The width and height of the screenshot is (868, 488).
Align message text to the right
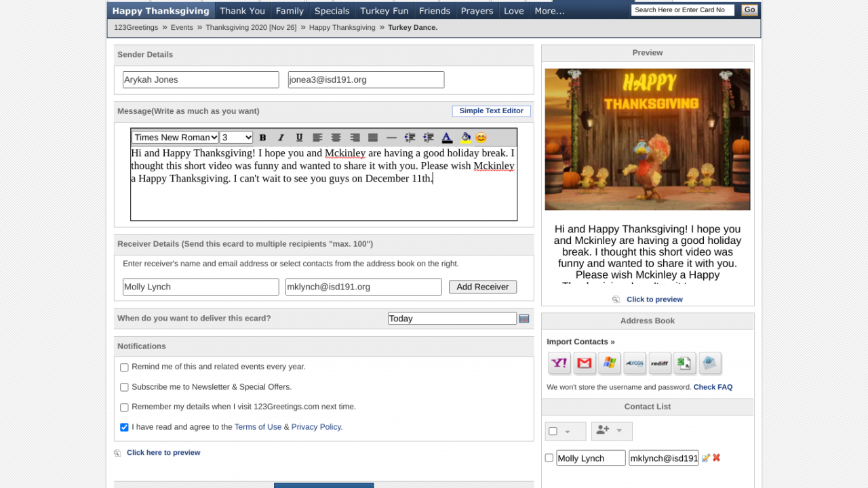[x=355, y=138]
